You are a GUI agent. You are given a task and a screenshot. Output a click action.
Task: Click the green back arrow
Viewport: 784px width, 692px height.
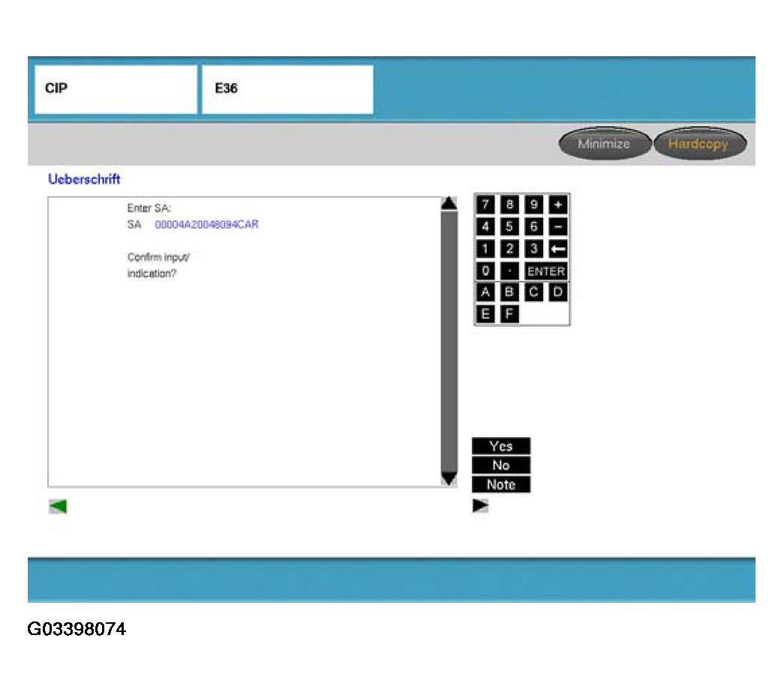coord(58,507)
